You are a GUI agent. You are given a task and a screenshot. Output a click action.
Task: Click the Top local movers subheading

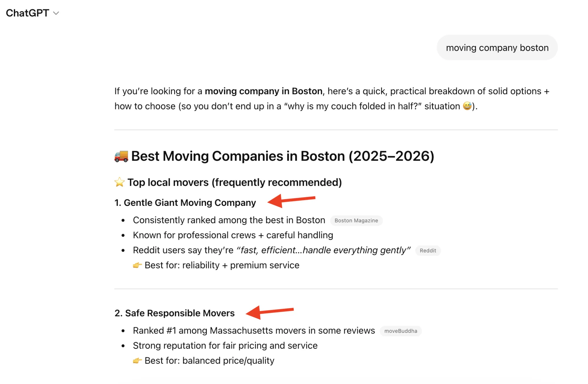click(234, 182)
